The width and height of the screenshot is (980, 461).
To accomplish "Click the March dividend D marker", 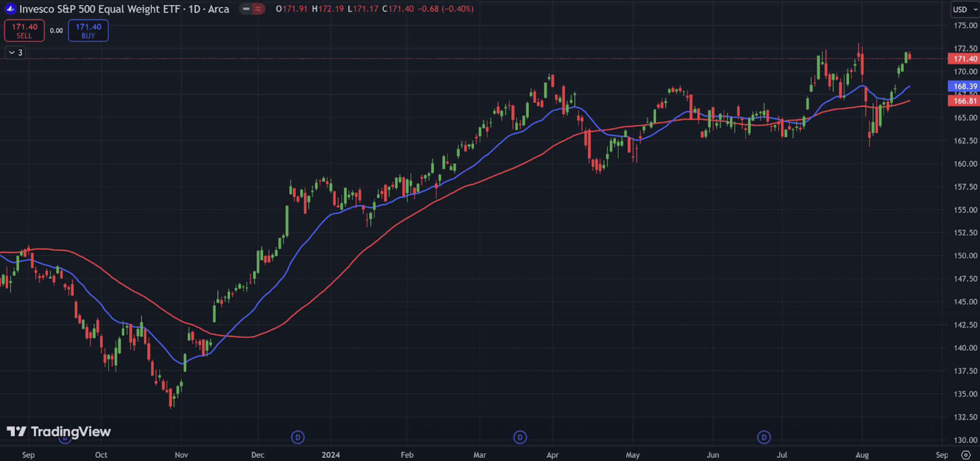I will [520, 437].
